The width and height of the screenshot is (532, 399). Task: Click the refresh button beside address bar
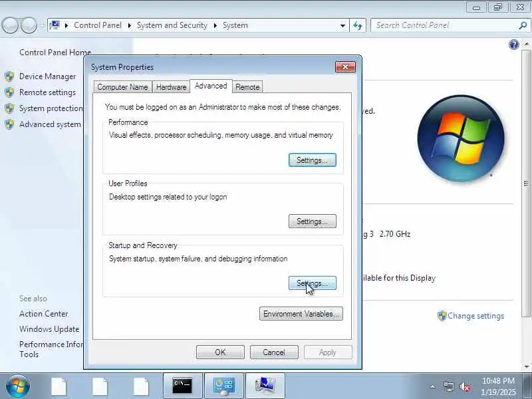[358, 25]
